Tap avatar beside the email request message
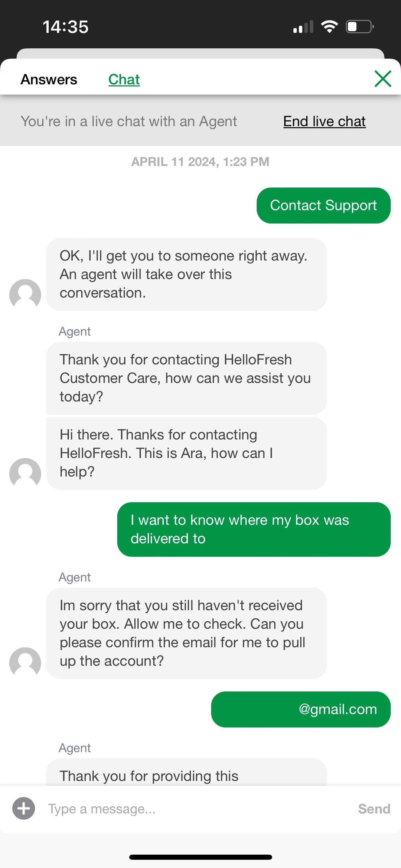 (25, 662)
